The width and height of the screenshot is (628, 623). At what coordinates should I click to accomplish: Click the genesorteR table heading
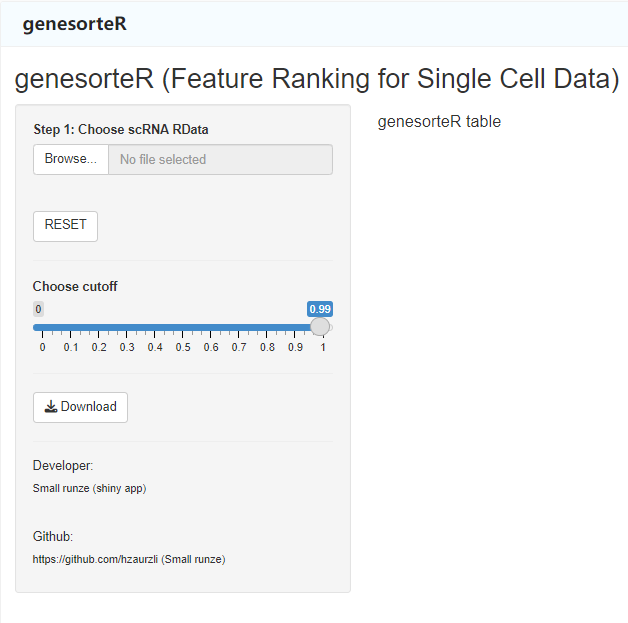pyautogui.click(x=439, y=122)
